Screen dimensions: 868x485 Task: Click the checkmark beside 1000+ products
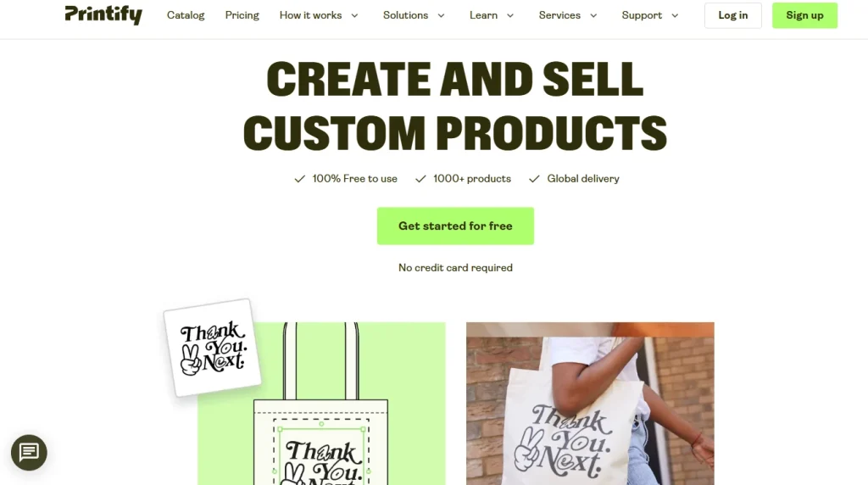420,179
